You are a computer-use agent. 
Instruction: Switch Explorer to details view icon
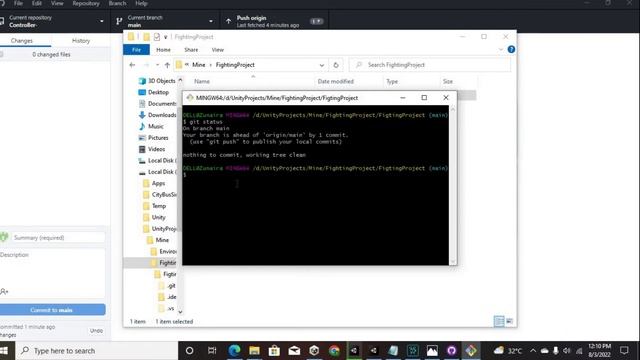click(x=499, y=321)
